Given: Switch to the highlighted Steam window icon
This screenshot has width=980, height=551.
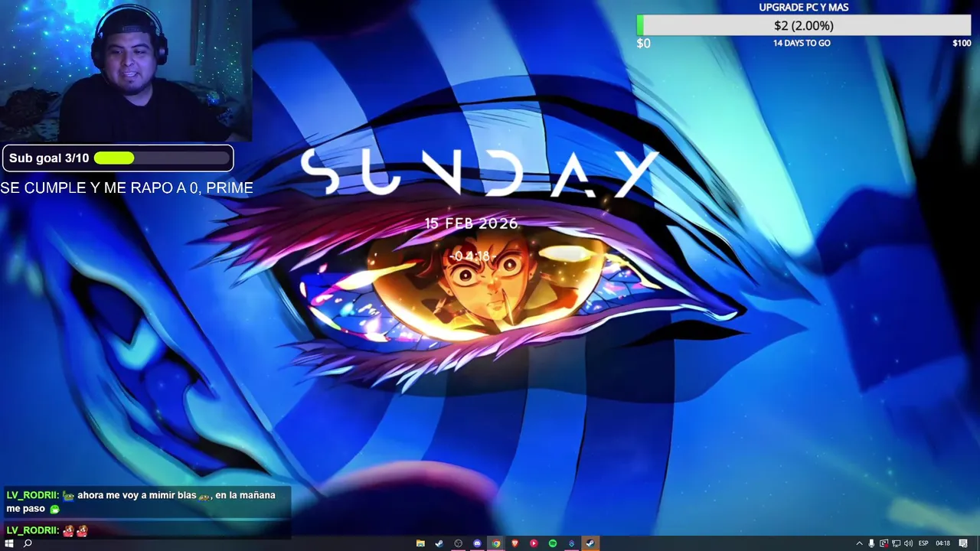Looking at the screenshot, I should pos(590,543).
